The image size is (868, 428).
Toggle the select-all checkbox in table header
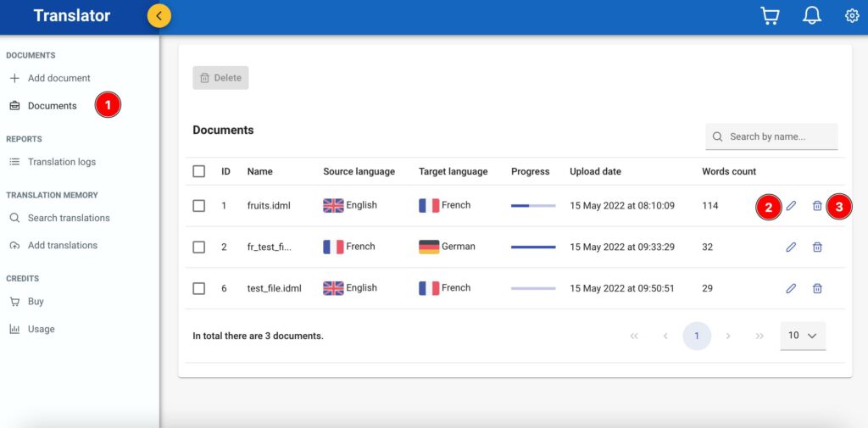pyautogui.click(x=199, y=171)
